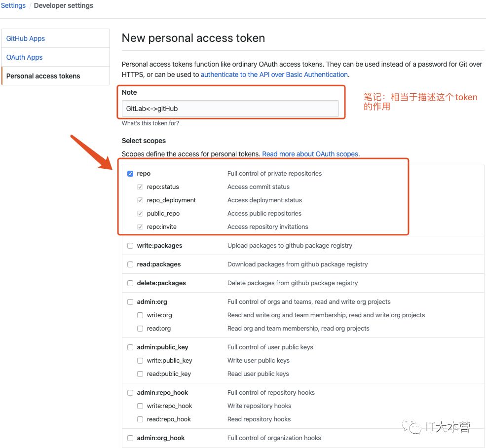Select Personal access tokens sidebar tab
This screenshot has width=486, height=448.
[43, 76]
